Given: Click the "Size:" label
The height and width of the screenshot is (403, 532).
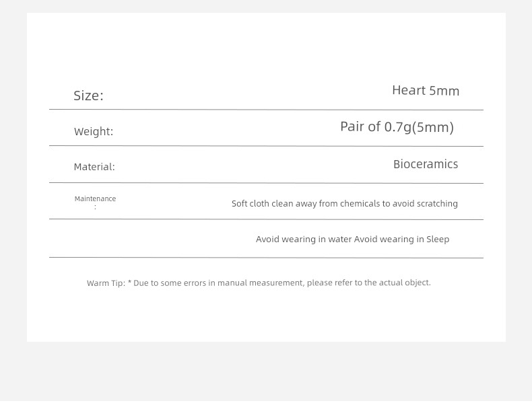Looking at the screenshot, I should [88, 96].
